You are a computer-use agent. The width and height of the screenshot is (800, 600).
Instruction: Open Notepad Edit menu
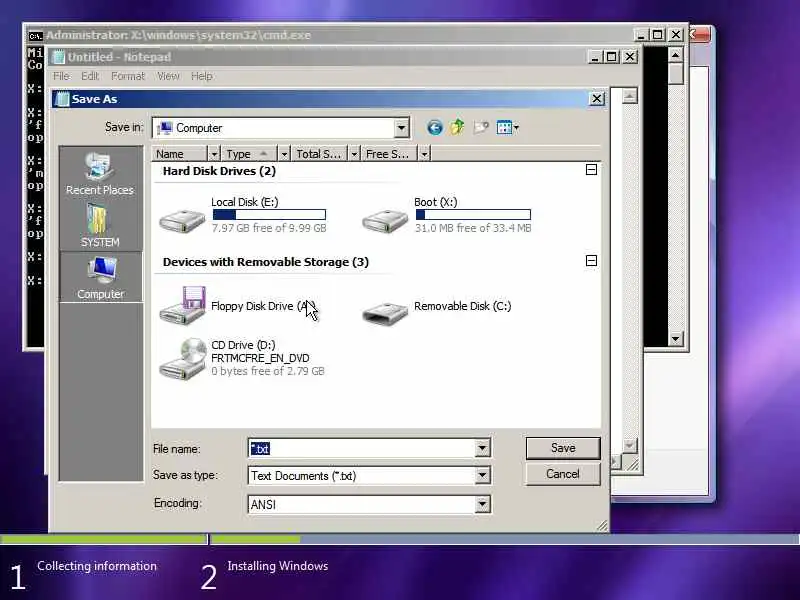90,76
